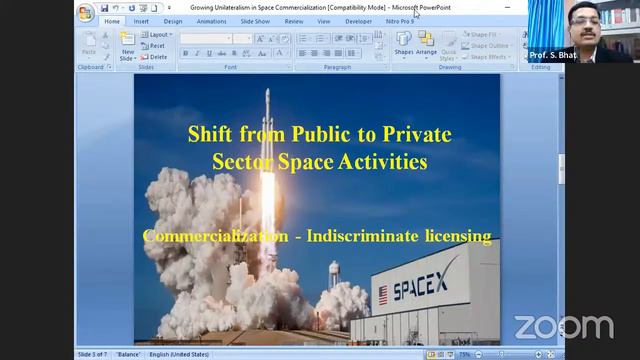This screenshot has width=640, height=360.
Task: Open the Insert tab
Action: tap(141, 21)
